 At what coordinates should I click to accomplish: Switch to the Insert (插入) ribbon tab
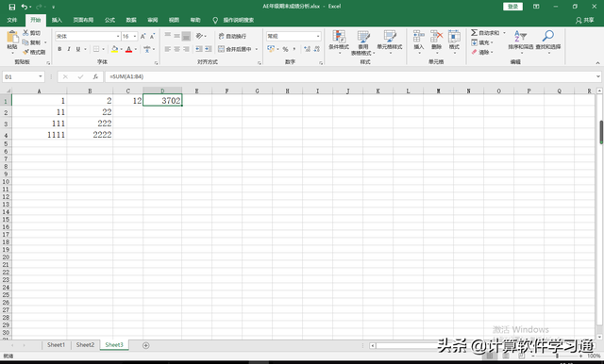click(57, 20)
